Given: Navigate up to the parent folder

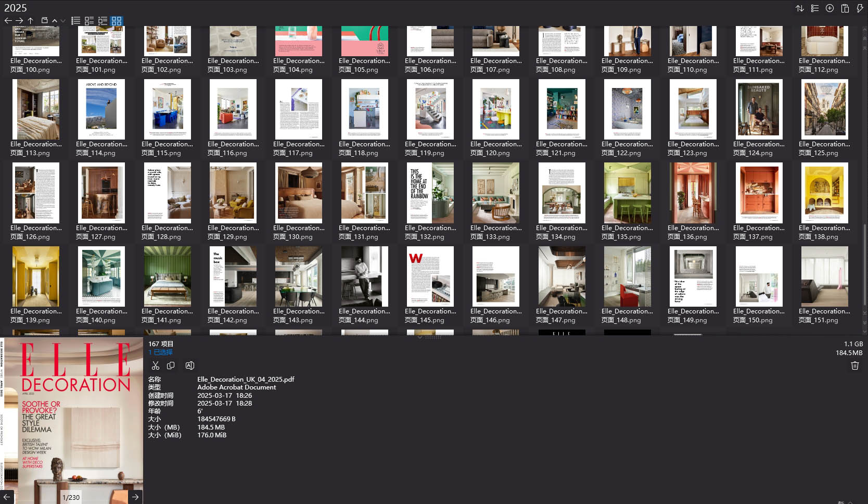Looking at the screenshot, I should point(31,21).
